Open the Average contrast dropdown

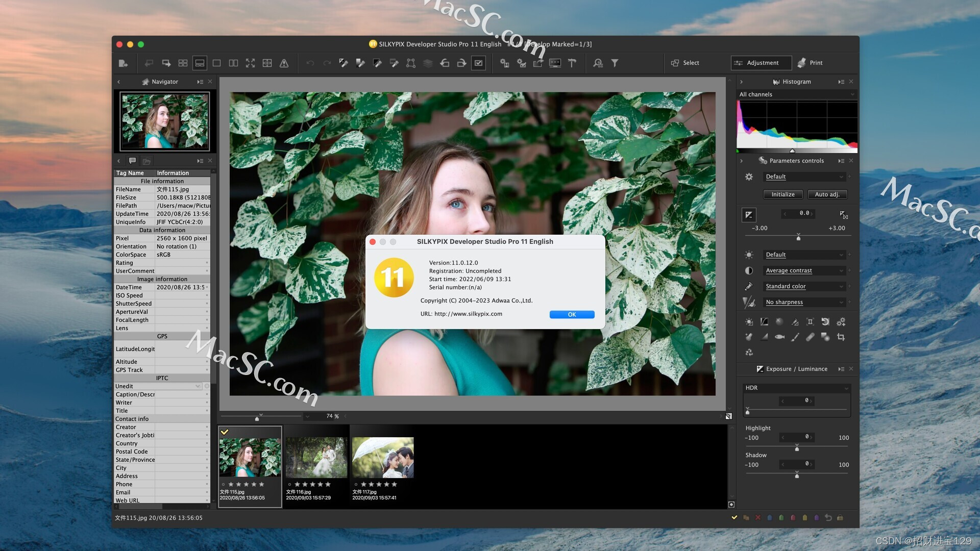point(804,270)
